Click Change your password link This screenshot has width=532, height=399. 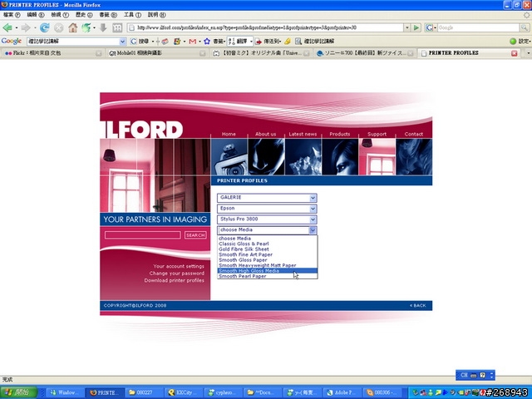point(177,273)
